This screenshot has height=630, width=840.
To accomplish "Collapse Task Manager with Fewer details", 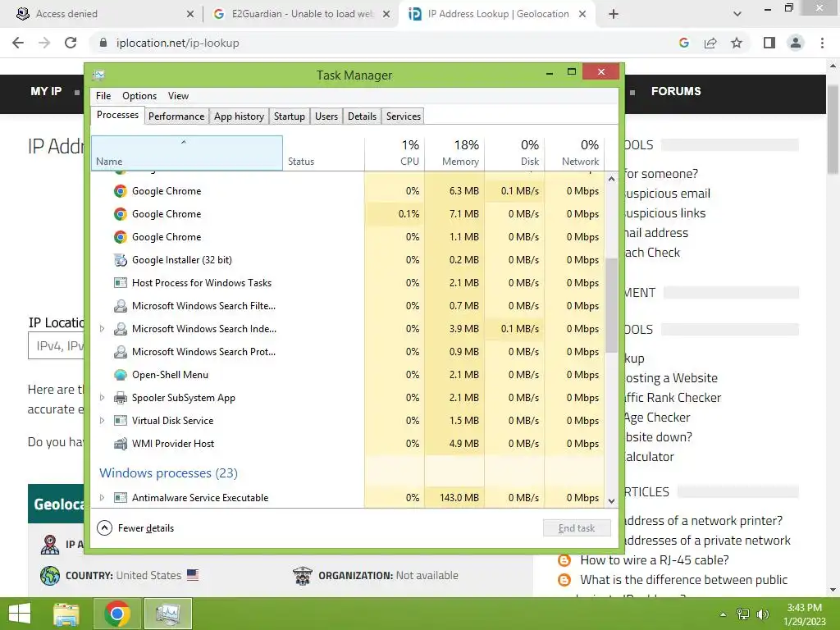I will tap(135, 528).
